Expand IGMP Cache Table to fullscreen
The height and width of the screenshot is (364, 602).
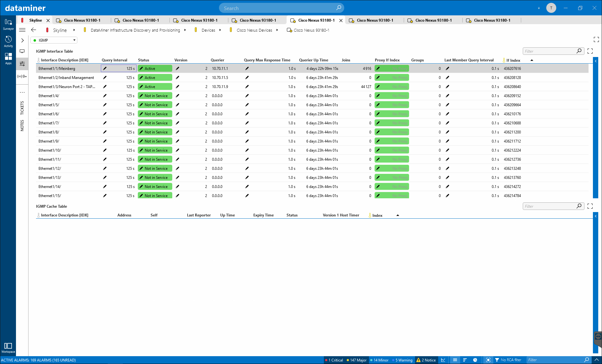pyautogui.click(x=590, y=206)
